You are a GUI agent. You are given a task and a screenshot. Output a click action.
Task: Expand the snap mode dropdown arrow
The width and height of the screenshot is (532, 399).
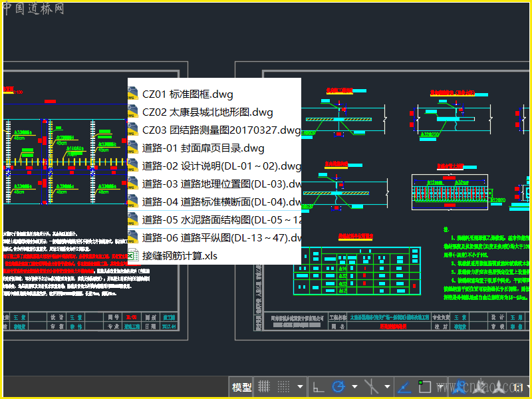tap(300, 386)
